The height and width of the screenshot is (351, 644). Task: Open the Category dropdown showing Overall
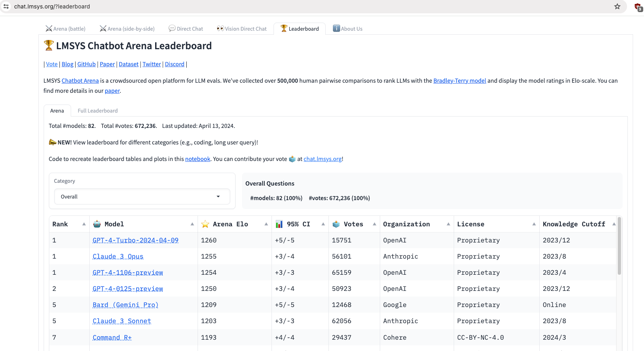[x=142, y=196]
